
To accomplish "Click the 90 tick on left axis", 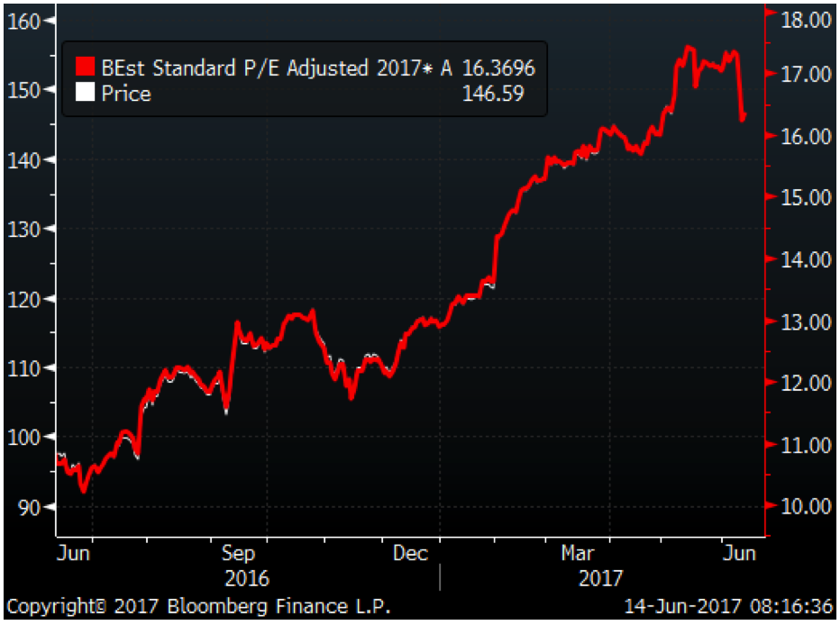I will [29, 507].
